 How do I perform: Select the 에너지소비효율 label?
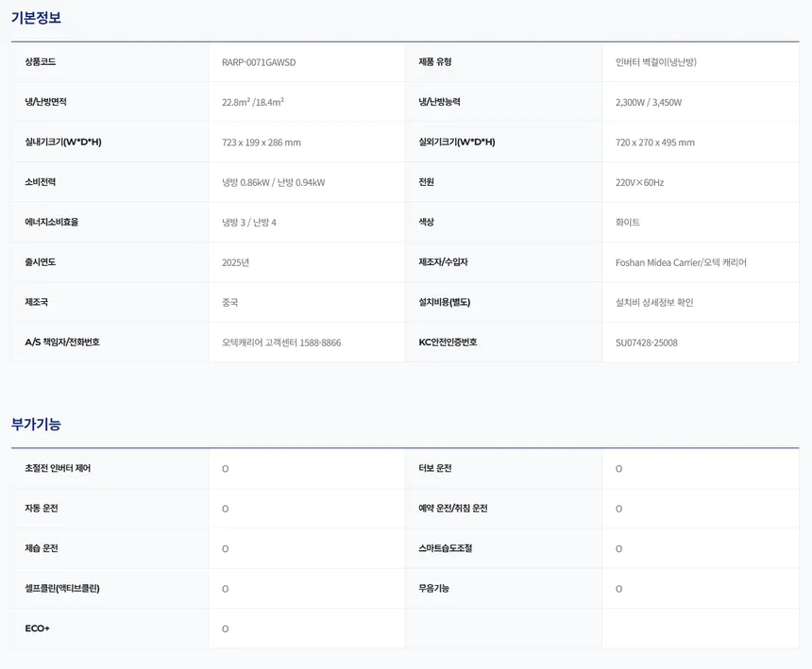(x=52, y=222)
